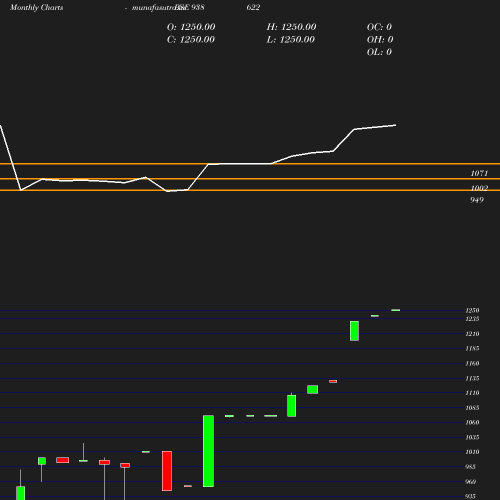
Task: Click the 1110 price axis label
Action: 472,393
